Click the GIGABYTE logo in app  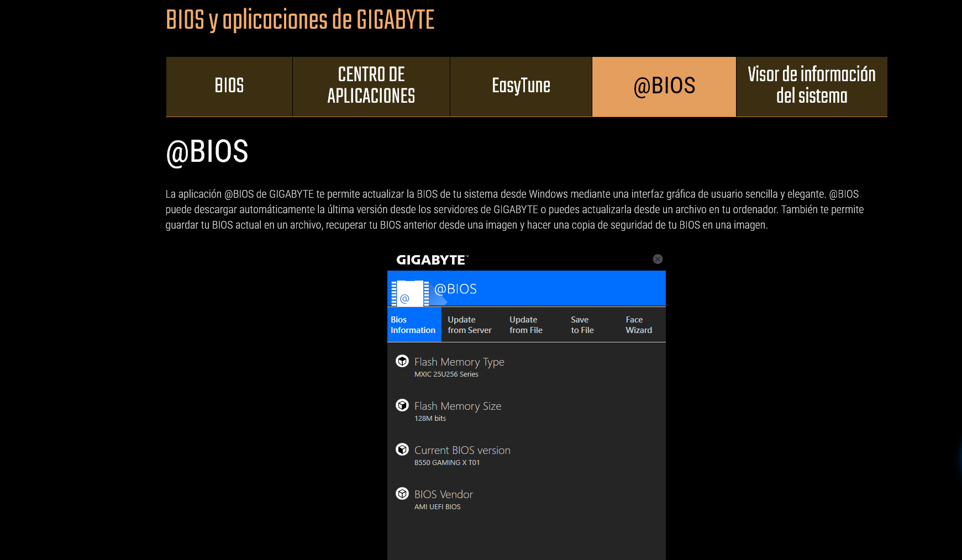pyautogui.click(x=432, y=260)
